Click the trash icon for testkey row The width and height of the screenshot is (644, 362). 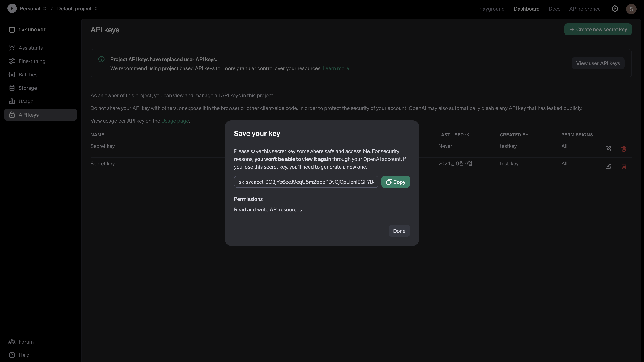(624, 149)
